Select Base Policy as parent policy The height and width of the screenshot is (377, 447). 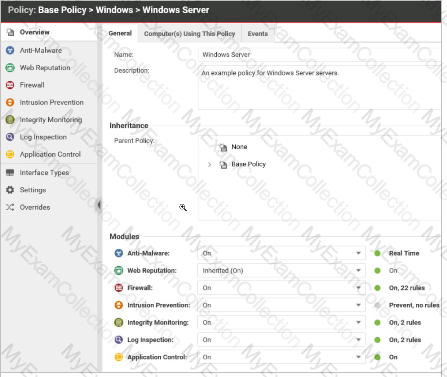pyautogui.click(x=249, y=164)
